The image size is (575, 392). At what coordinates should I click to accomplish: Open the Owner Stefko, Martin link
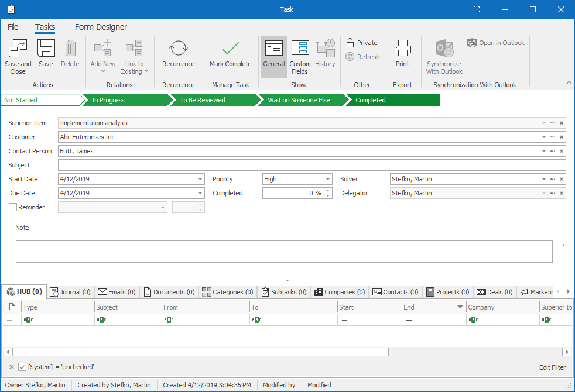(x=35, y=385)
